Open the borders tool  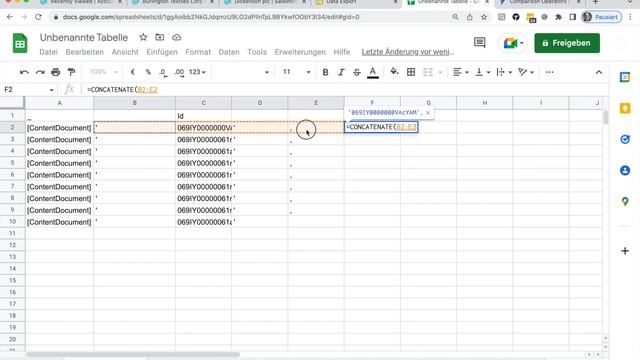click(411, 72)
